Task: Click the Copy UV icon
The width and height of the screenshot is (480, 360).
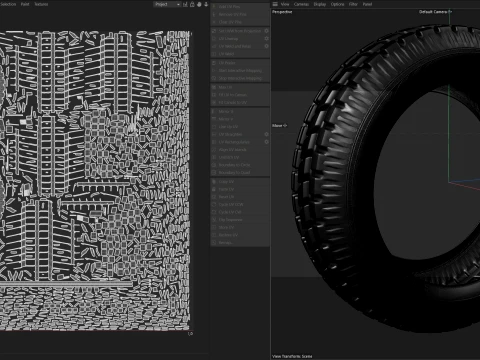Action: [214, 182]
